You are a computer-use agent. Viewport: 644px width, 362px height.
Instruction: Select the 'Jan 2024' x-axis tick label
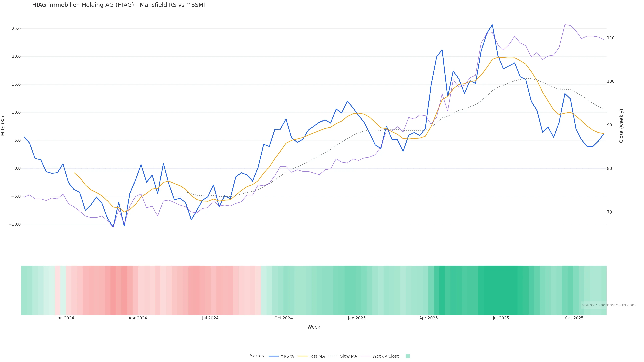click(65, 318)
